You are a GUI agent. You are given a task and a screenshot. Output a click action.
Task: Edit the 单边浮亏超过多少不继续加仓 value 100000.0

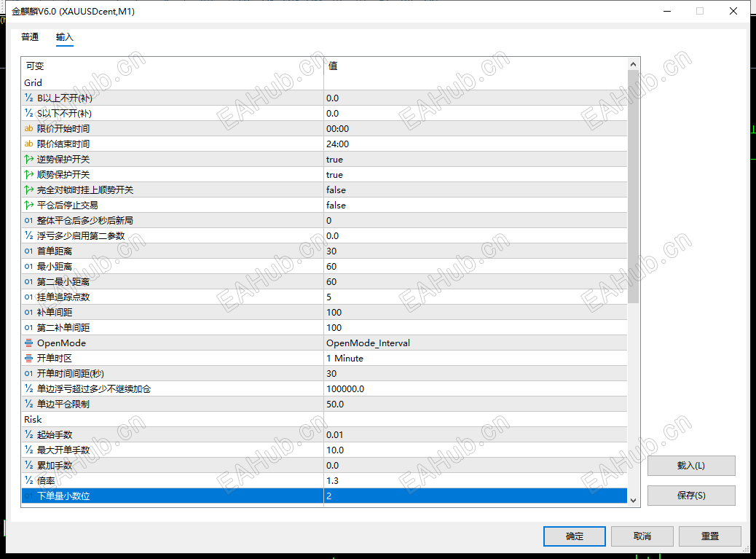(x=476, y=388)
